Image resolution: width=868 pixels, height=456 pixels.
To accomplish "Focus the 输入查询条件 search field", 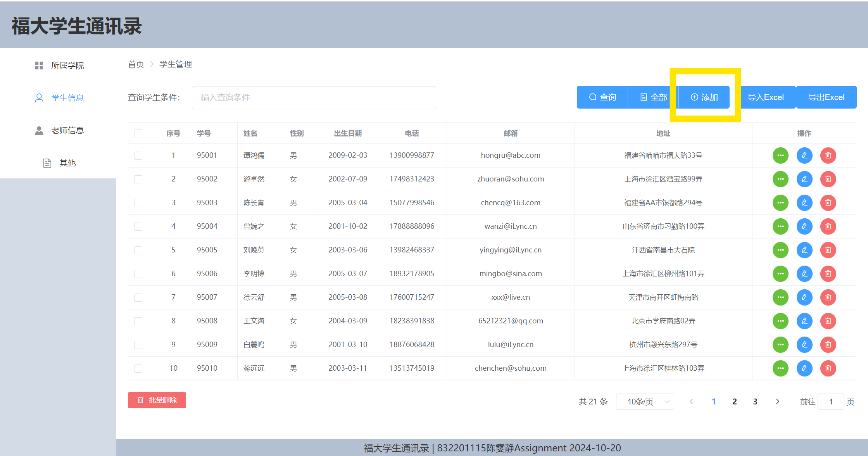I will [x=314, y=98].
